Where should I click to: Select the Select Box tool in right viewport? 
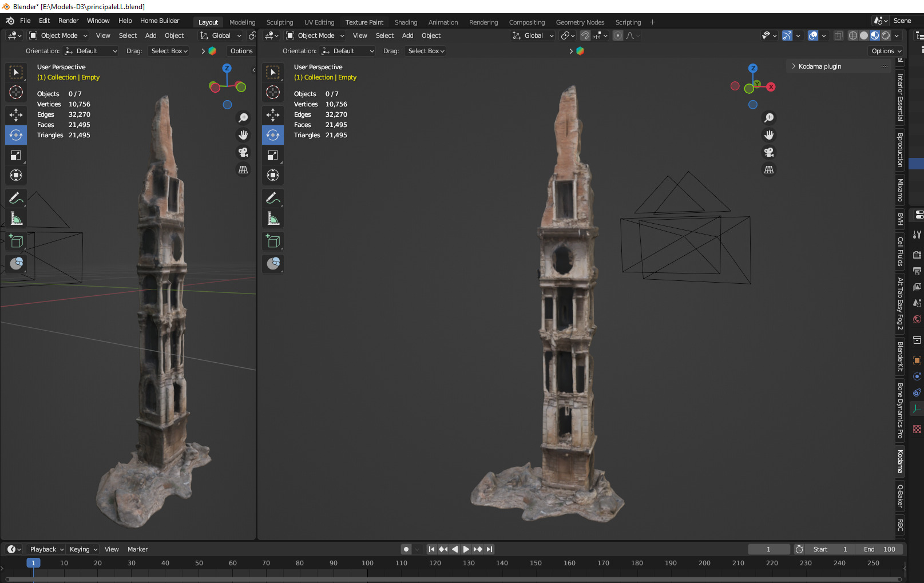click(x=273, y=72)
